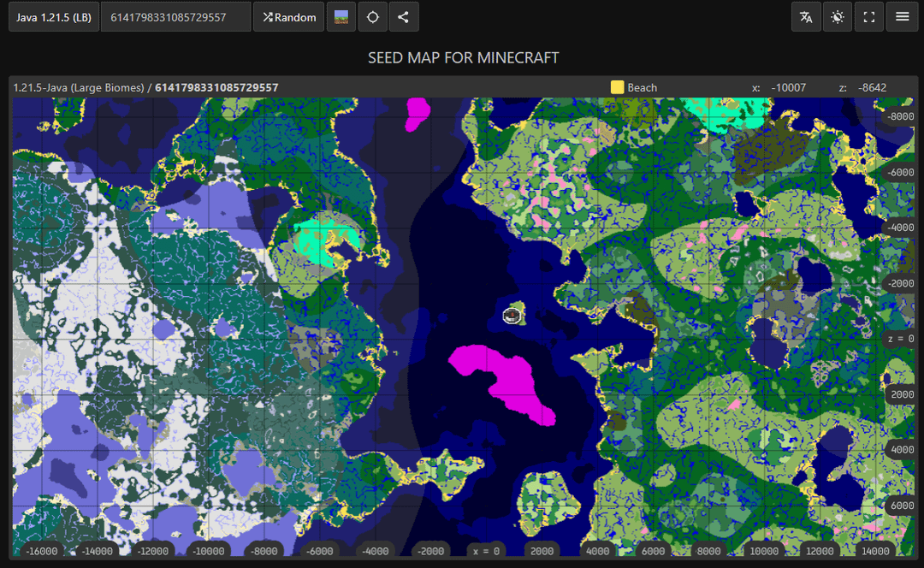Viewport: 924px width, 568px height.
Task: Click the large magenta mushroom island biome
Action: pos(505,381)
